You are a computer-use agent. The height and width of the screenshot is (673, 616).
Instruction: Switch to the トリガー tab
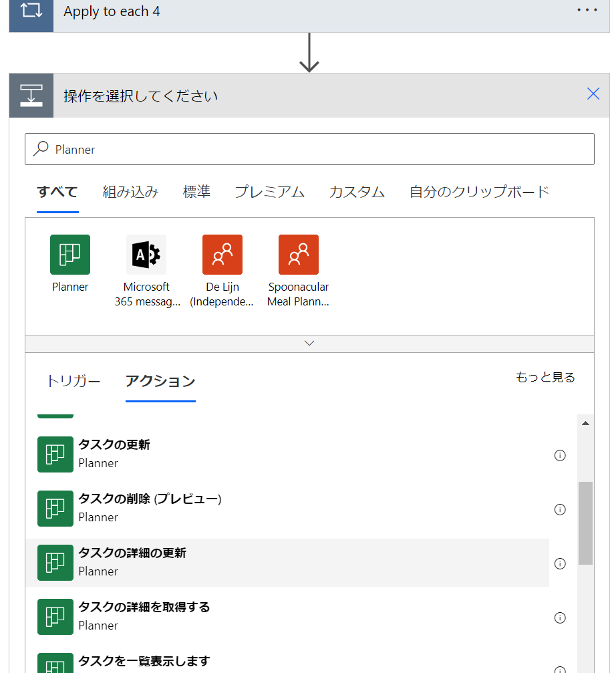pyautogui.click(x=73, y=381)
